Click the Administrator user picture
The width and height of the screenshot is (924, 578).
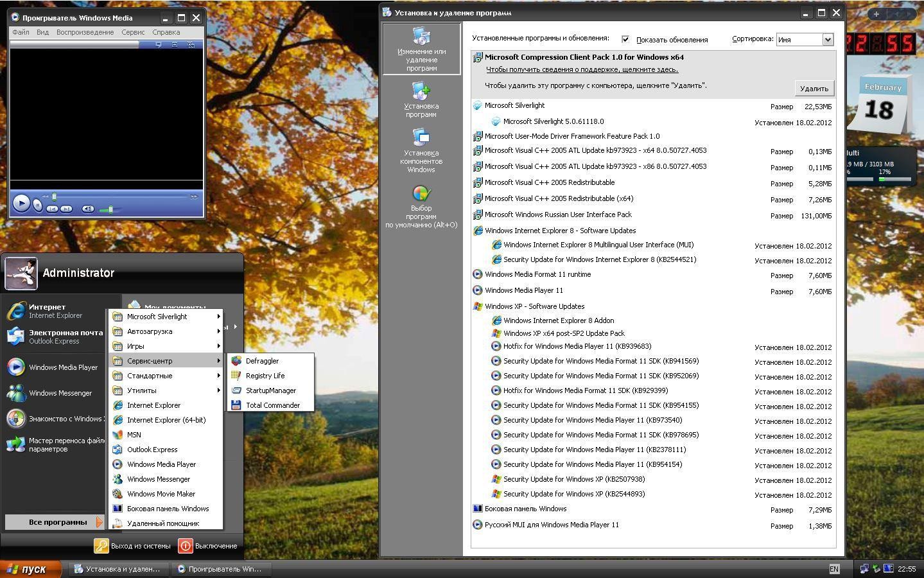[x=21, y=274]
